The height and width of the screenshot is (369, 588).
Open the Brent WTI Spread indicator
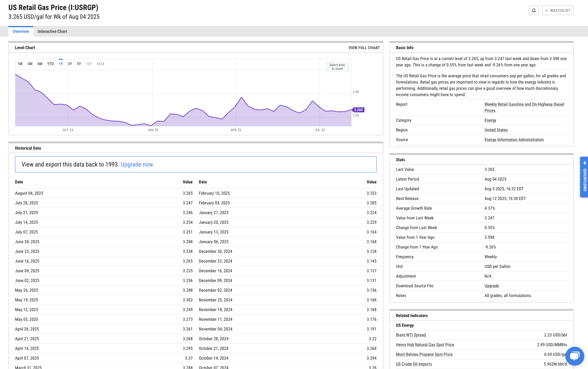click(x=411, y=335)
